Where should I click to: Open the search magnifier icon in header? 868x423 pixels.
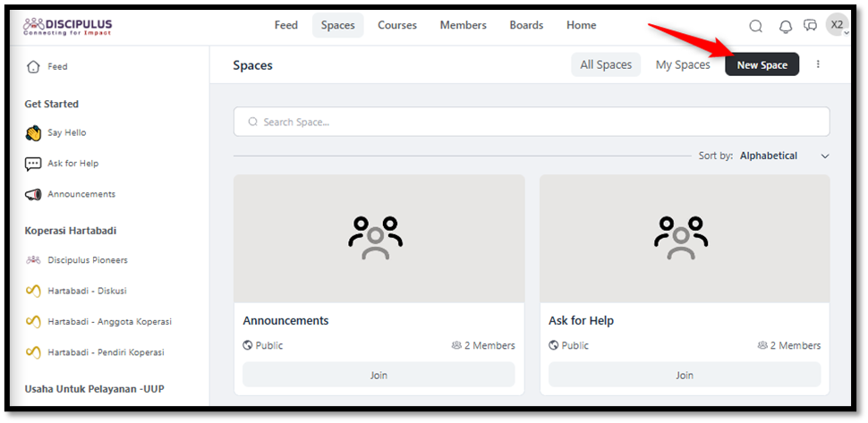coord(755,26)
